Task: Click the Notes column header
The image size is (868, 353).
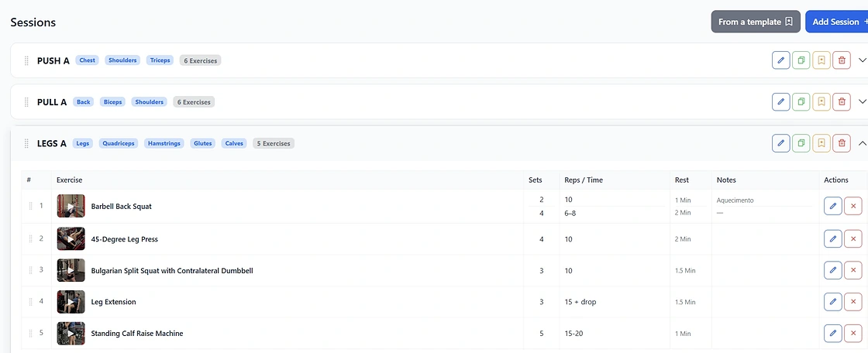Action: (726, 180)
